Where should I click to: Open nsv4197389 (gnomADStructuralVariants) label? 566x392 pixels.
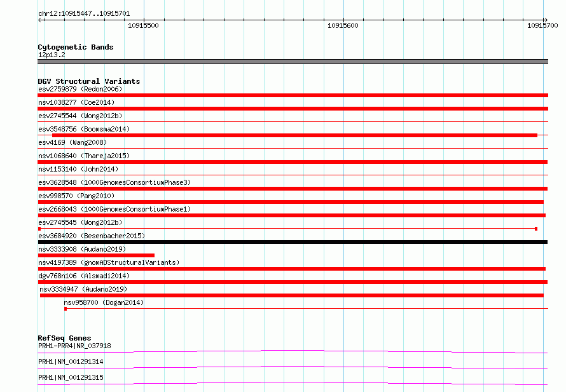(109, 262)
